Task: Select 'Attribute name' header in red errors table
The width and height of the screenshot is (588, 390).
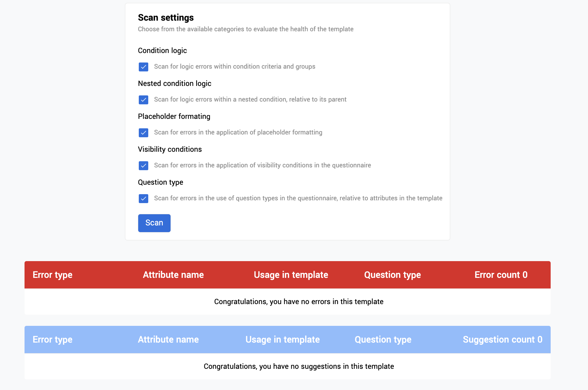Action: tap(173, 275)
